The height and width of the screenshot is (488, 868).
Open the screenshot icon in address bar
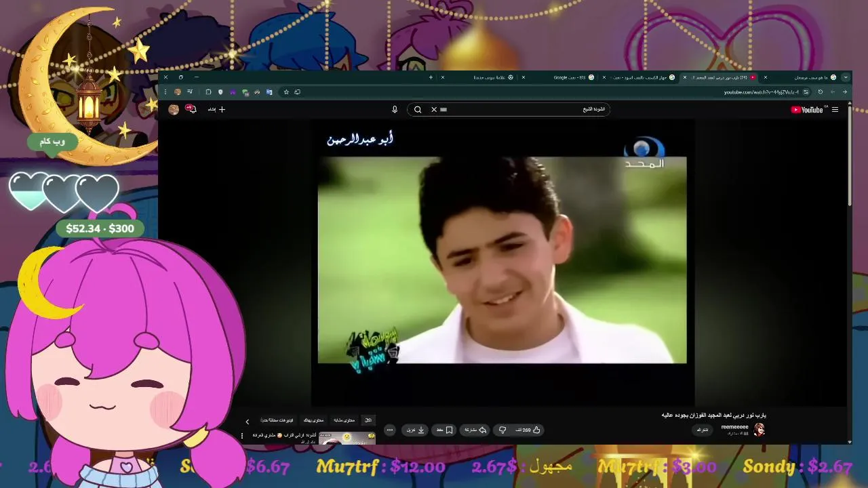pos(297,91)
